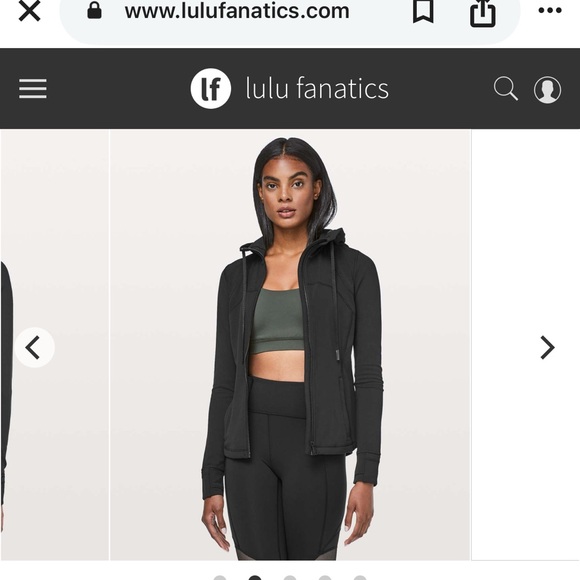Open the three-dot more options menu
Screen dimensions: 580x580
click(550, 11)
